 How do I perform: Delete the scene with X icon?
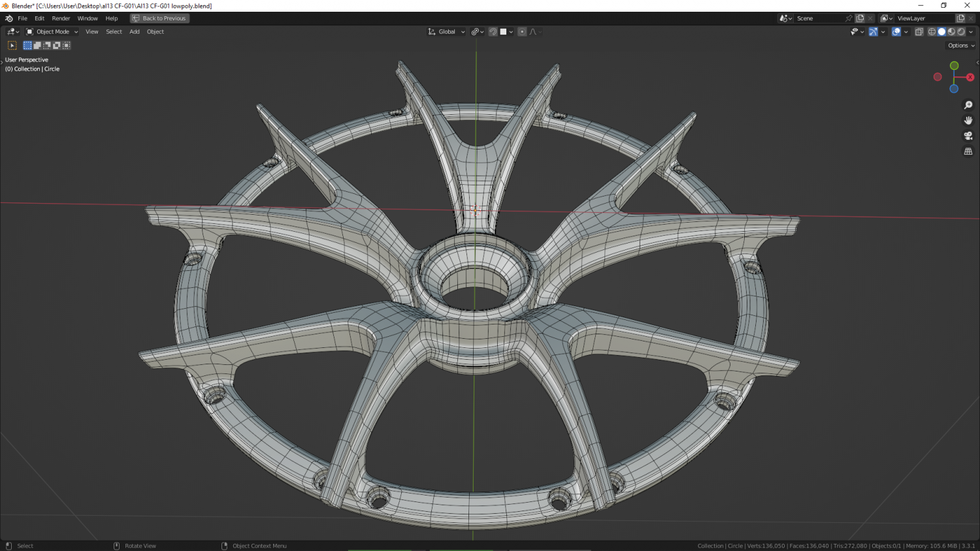[870, 18]
